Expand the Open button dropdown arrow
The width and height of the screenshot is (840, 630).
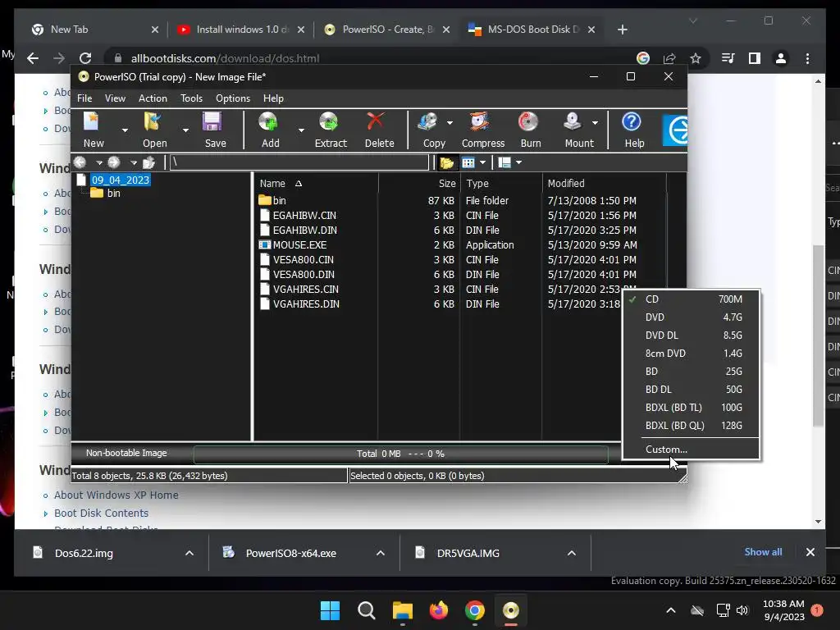[185, 130]
